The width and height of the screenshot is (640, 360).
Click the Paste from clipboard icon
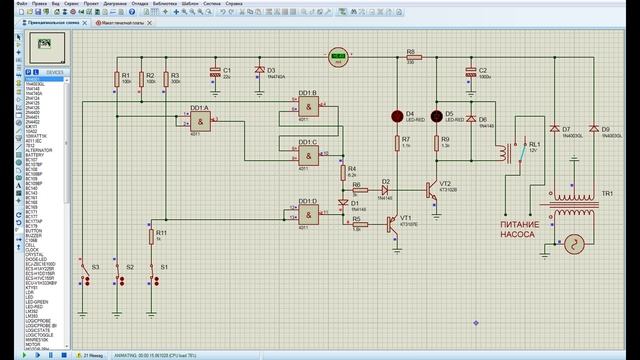(258, 12)
